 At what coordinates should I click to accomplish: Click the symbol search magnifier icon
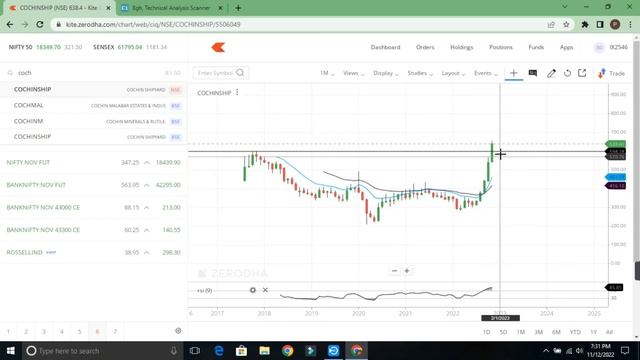point(240,73)
